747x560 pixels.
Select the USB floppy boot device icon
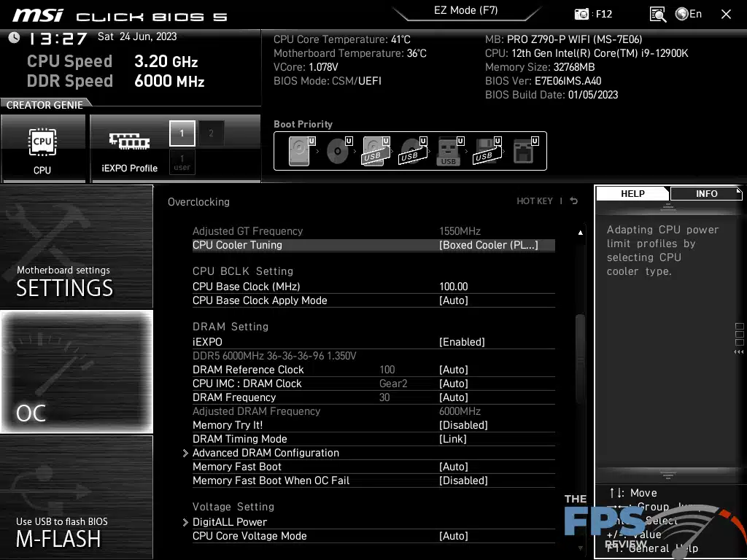487,150
